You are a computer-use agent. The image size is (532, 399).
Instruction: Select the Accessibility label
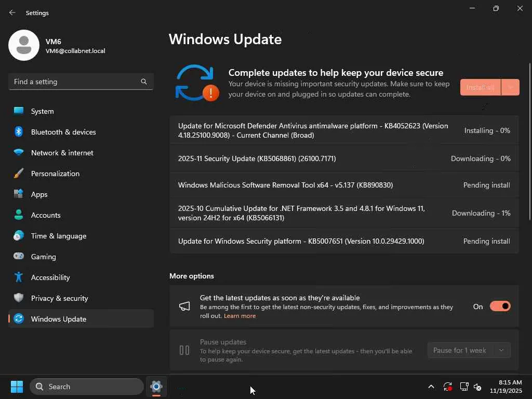[x=50, y=277]
